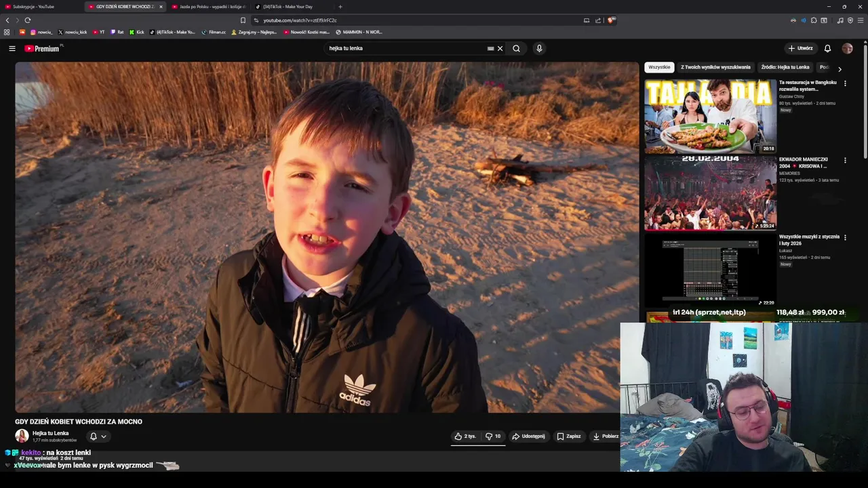Click the Zapisz save button
The height and width of the screenshot is (488, 868).
569,436
